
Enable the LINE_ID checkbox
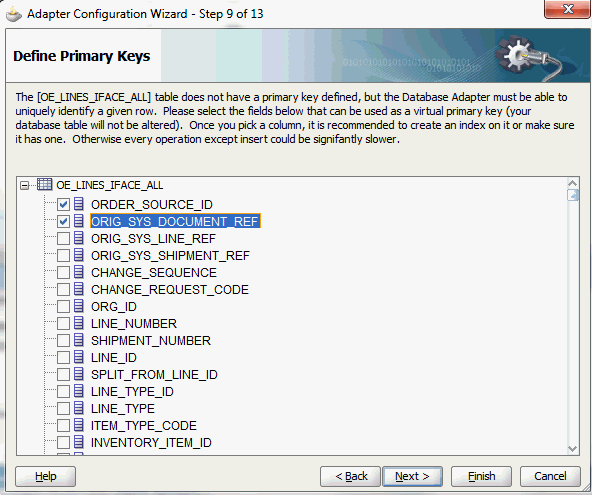[x=63, y=357]
